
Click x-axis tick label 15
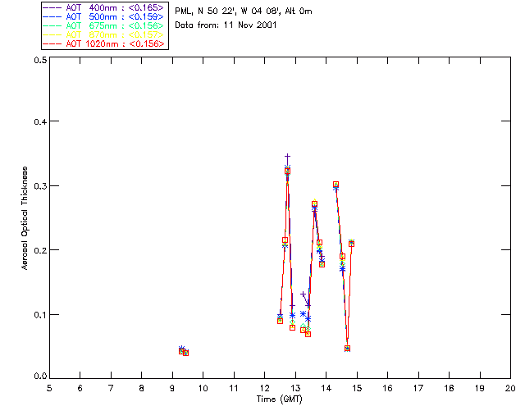tap(357, 389)
